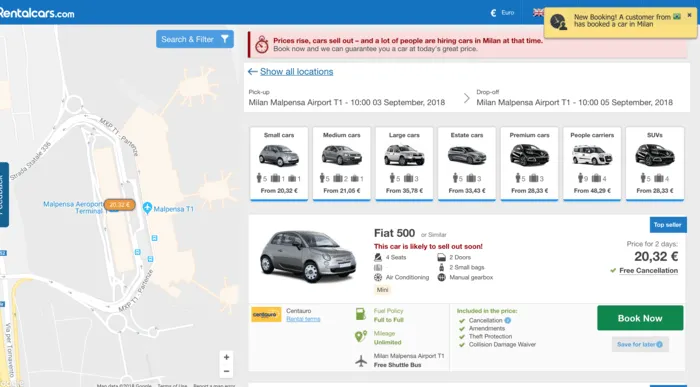Screen dimensions: 700x387
Task: Select the Medium cars category
Action: [x=342, y=164]
